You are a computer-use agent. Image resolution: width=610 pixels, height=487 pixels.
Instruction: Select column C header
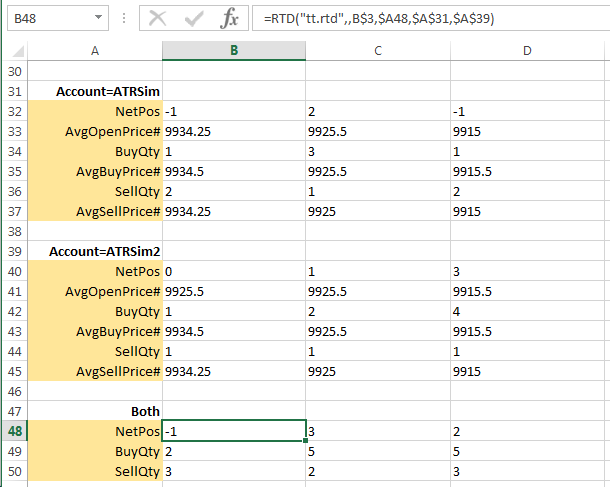(x=378, y=51)
